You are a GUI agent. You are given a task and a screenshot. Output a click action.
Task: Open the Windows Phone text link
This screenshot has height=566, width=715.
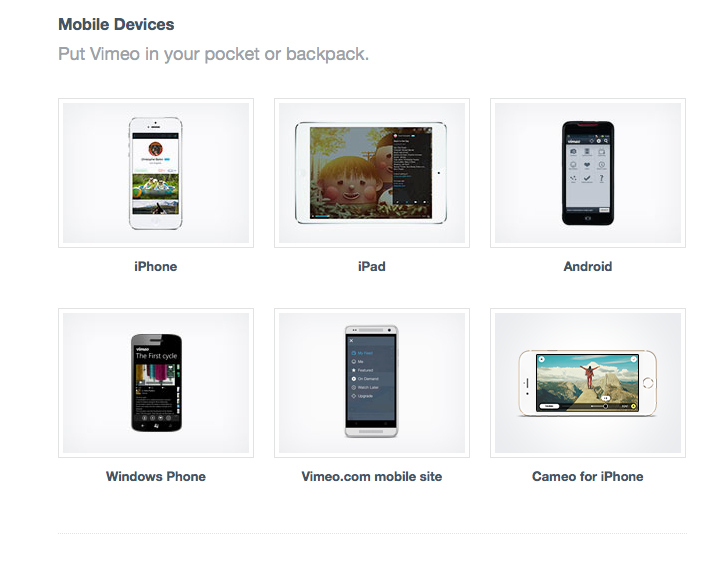click(x=156, y=477)
